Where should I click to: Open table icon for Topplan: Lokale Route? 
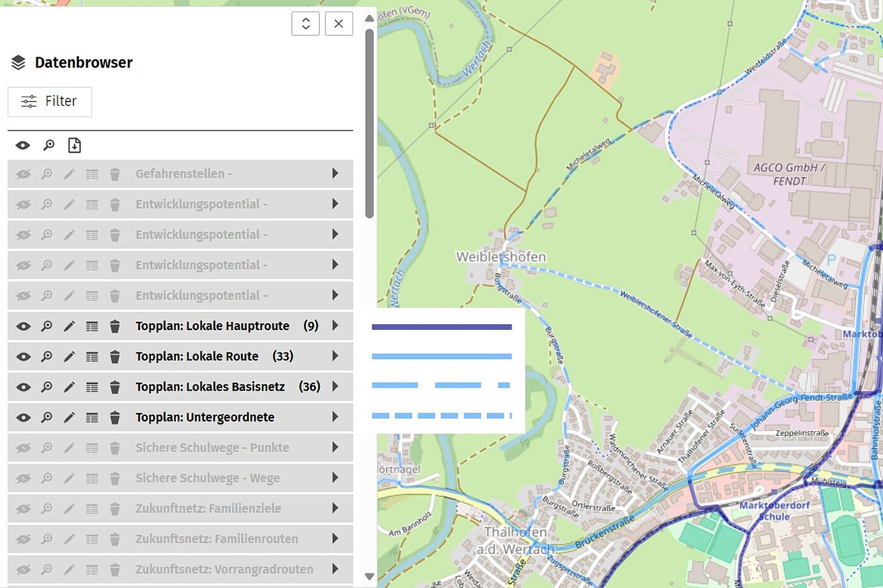[92, 357]
